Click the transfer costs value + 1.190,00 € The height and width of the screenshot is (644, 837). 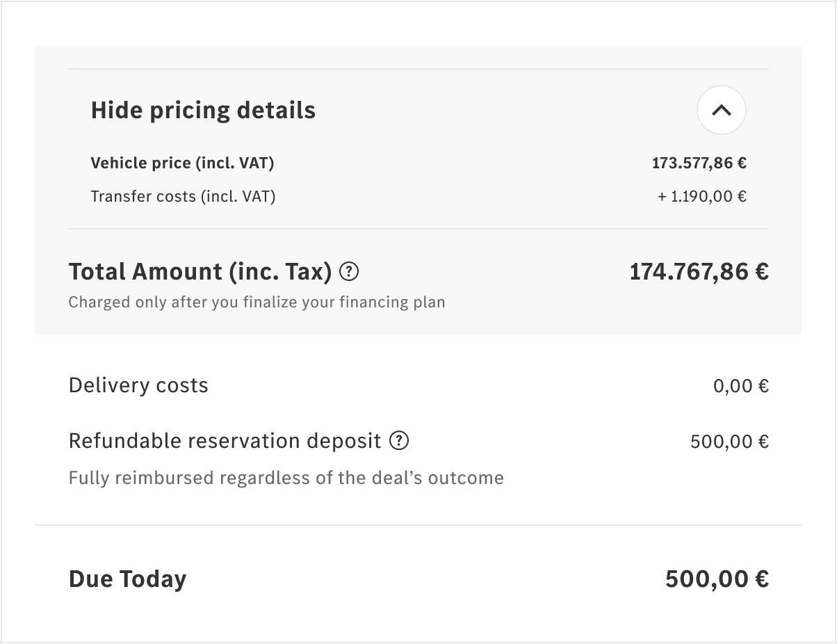[x=701, y=197]
